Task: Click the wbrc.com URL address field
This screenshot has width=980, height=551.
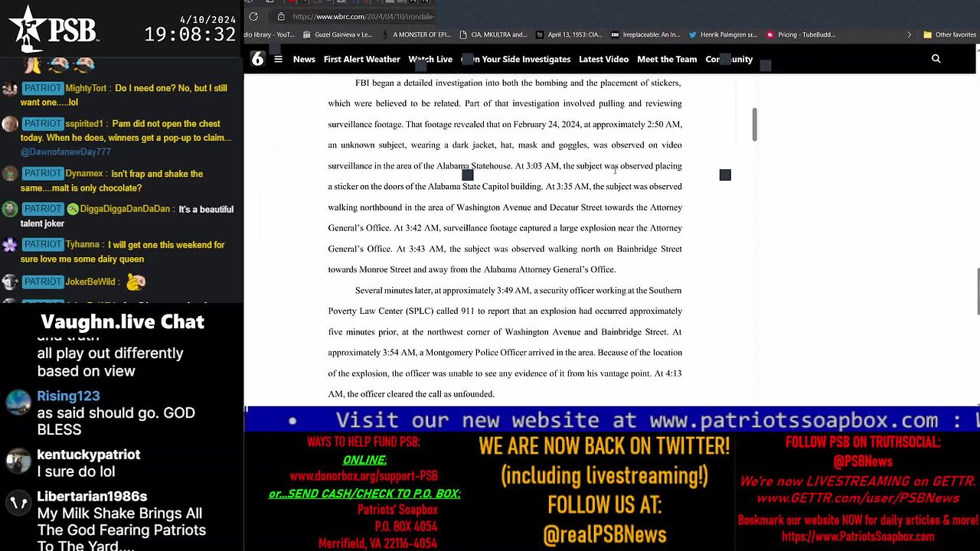Action: click(x=364, y=16)
